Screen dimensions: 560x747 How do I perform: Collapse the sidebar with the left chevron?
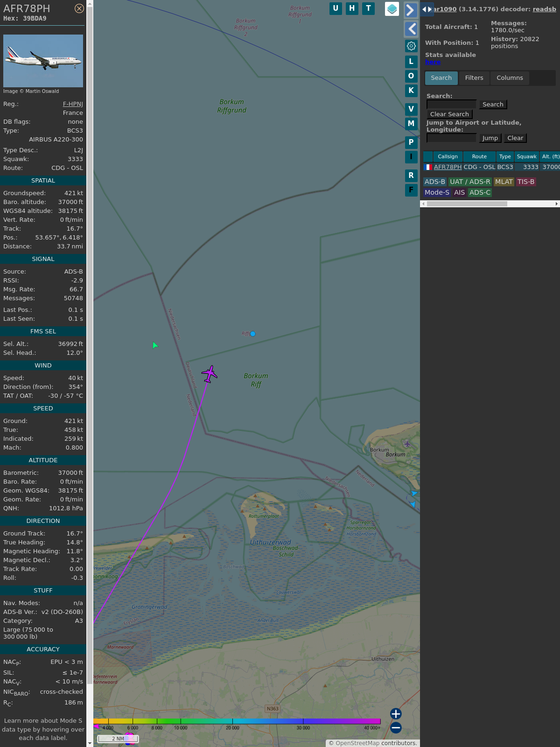pyautogui.click(x=411, y=29)
